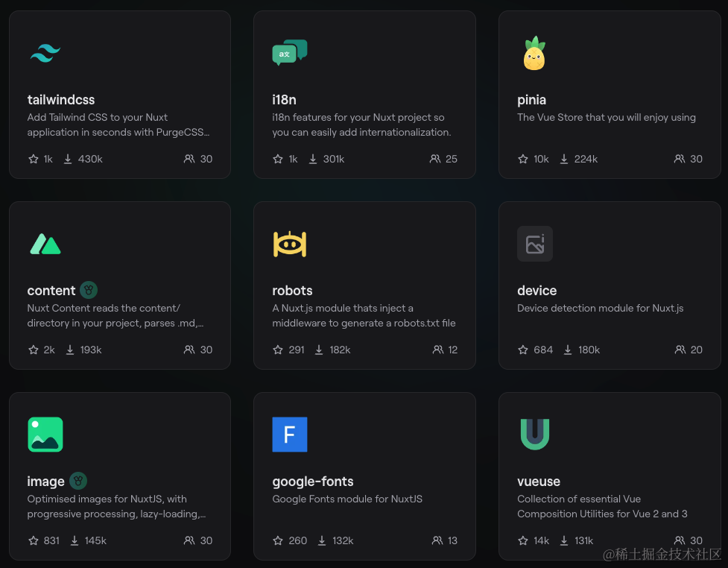
Task: Click the official badge next to content
Action: [x=89, y=290]
